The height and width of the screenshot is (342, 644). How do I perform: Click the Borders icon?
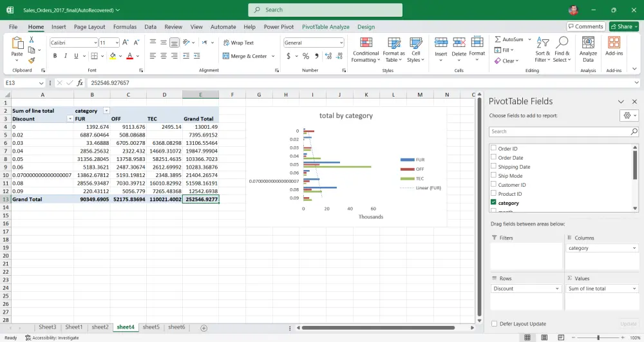(x=95, y=56)
